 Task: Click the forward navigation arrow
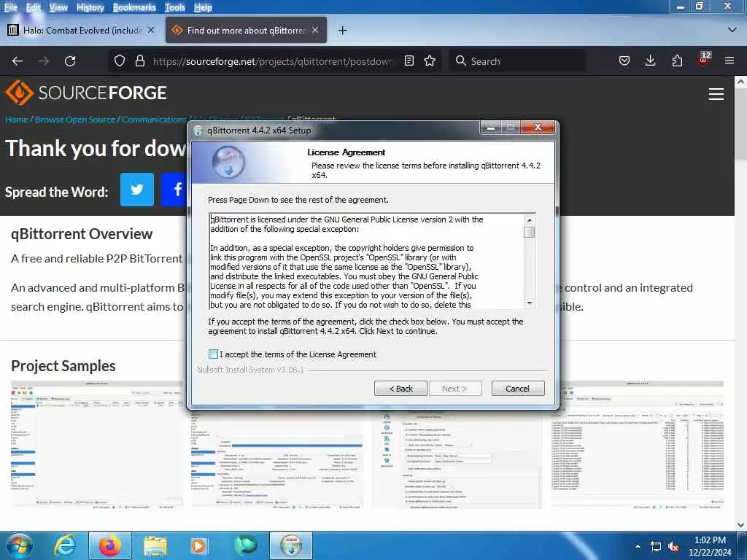point(44,61)
